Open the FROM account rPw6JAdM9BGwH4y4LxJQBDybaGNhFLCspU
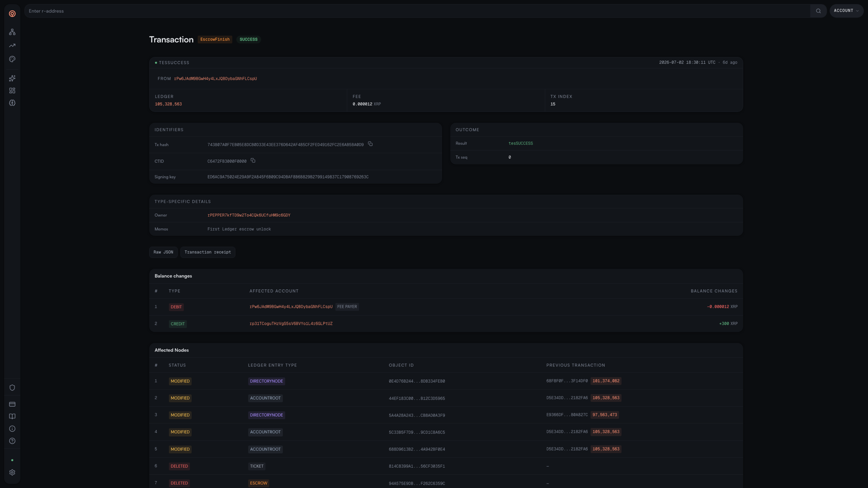Image resolution: width=868 pixels, height=488 pixels. (x=215, y=79)
